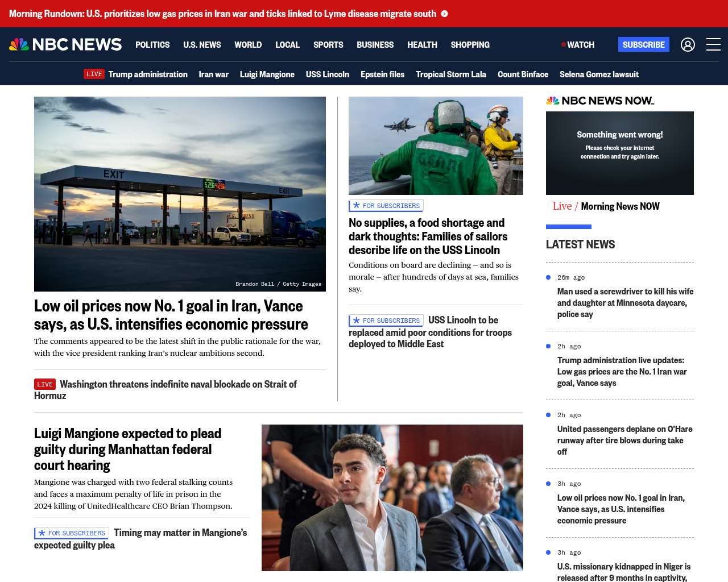Click the Brandon Bell / Getty Images credit

[278, 284]
